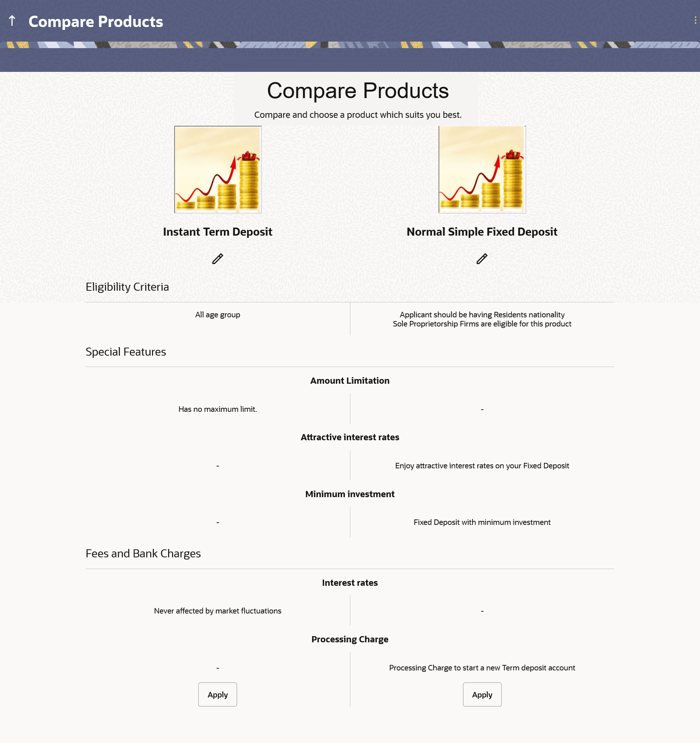Open the three-dot menu in the header
Viewport: 700px width, 743px height.
tap(695, 20)
